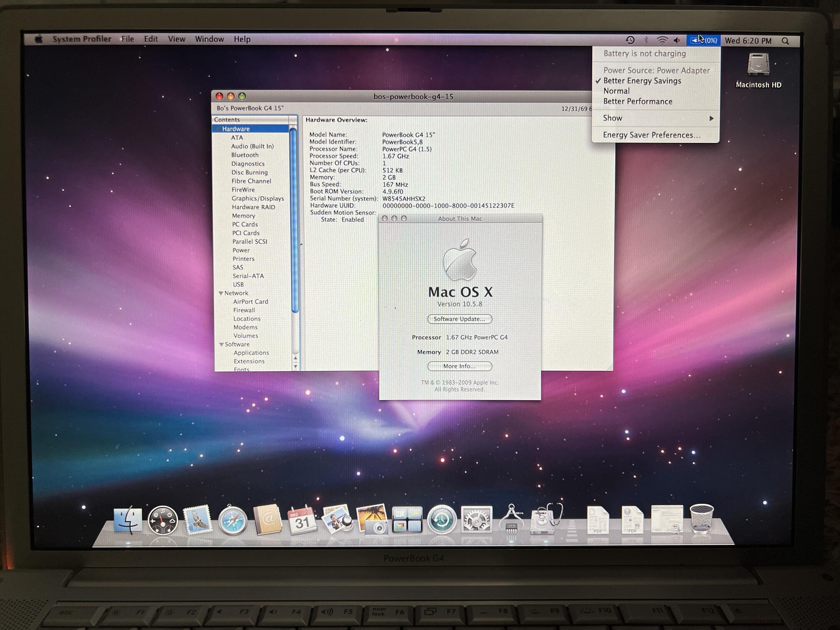Collapse the Software disclosure triangle

click(221, 345)
